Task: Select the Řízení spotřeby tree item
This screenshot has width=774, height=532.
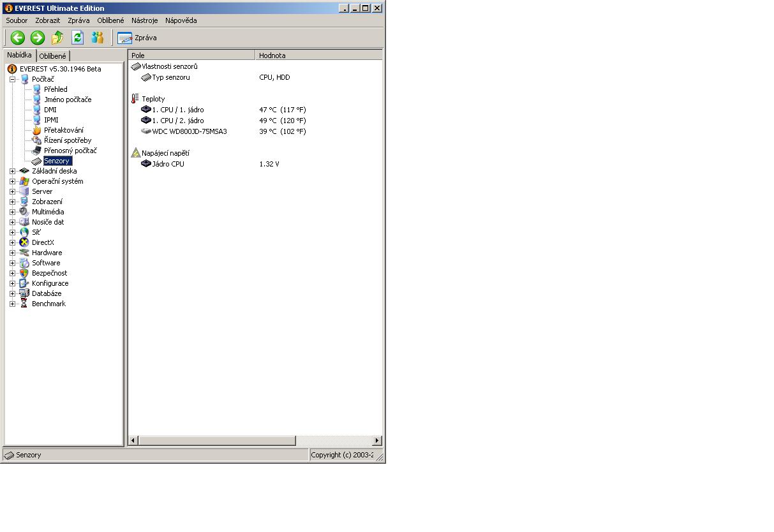Action: [67, 140]
